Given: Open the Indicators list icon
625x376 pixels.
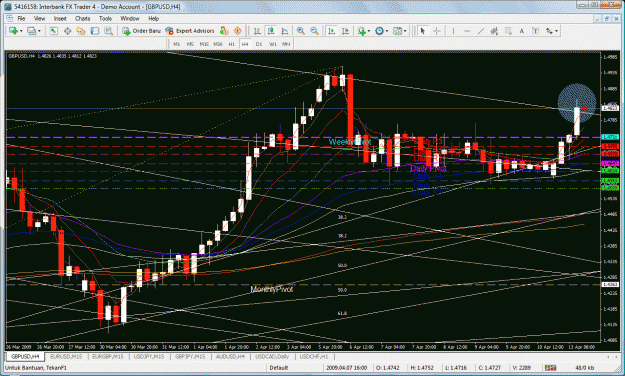Looking at the screenshot, I should point(362,31).
